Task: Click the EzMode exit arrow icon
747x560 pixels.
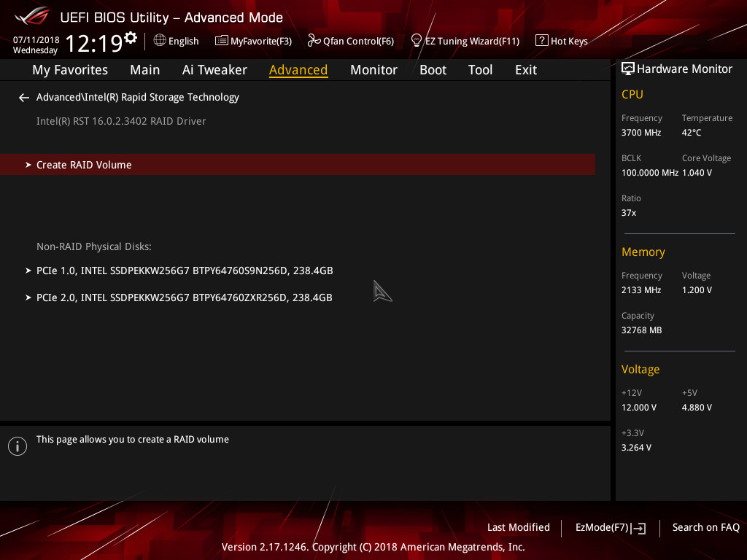Action: click(x=639, y=528)
